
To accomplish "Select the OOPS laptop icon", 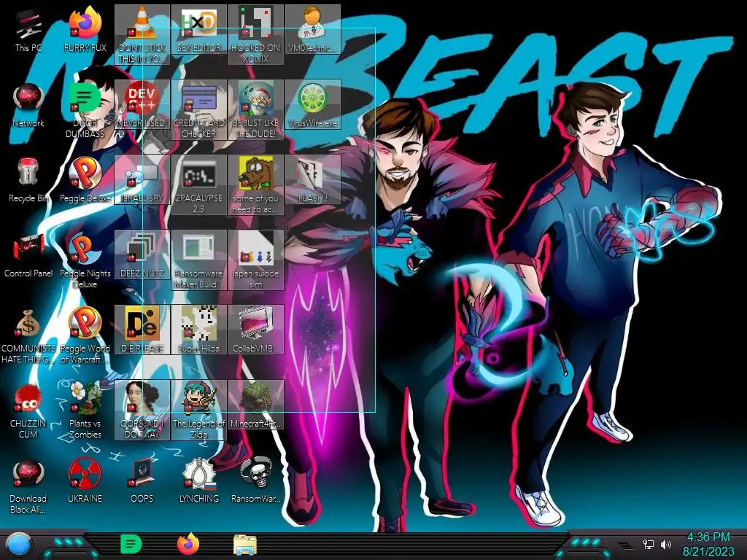I will 142,478.
